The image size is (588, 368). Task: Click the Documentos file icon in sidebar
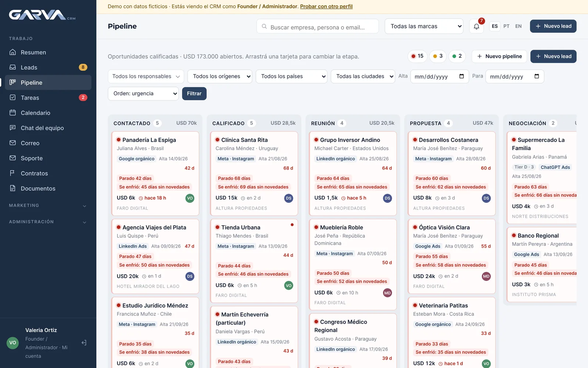[x=12, y=188]
